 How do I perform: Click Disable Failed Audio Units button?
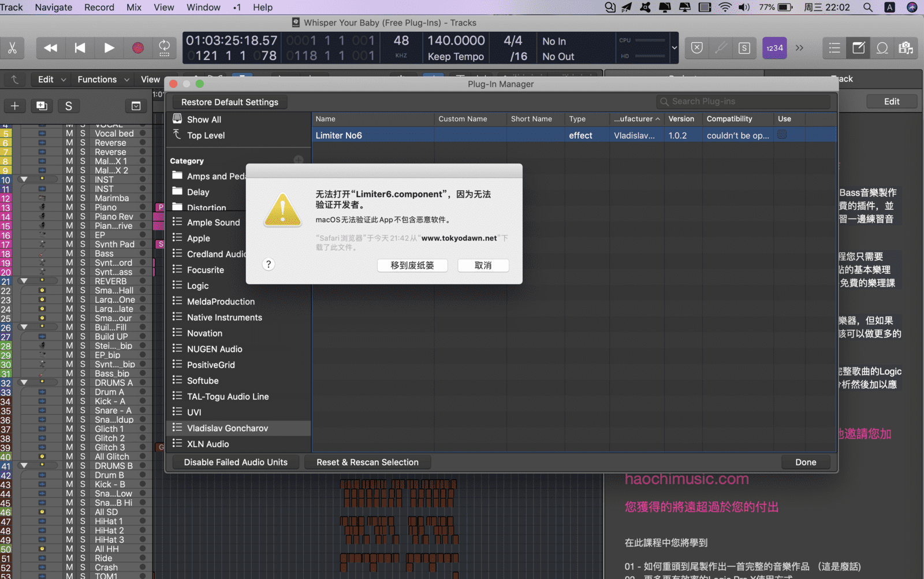236,462
